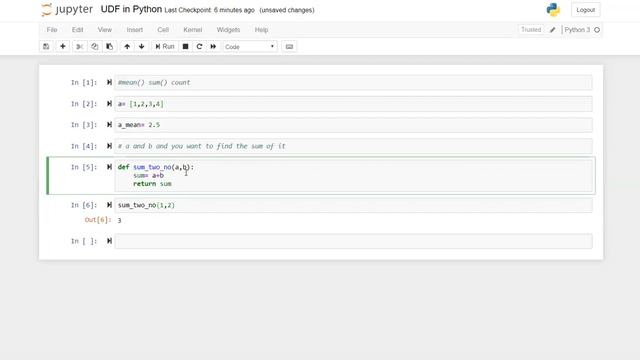Click the Python logo icon

553,10
